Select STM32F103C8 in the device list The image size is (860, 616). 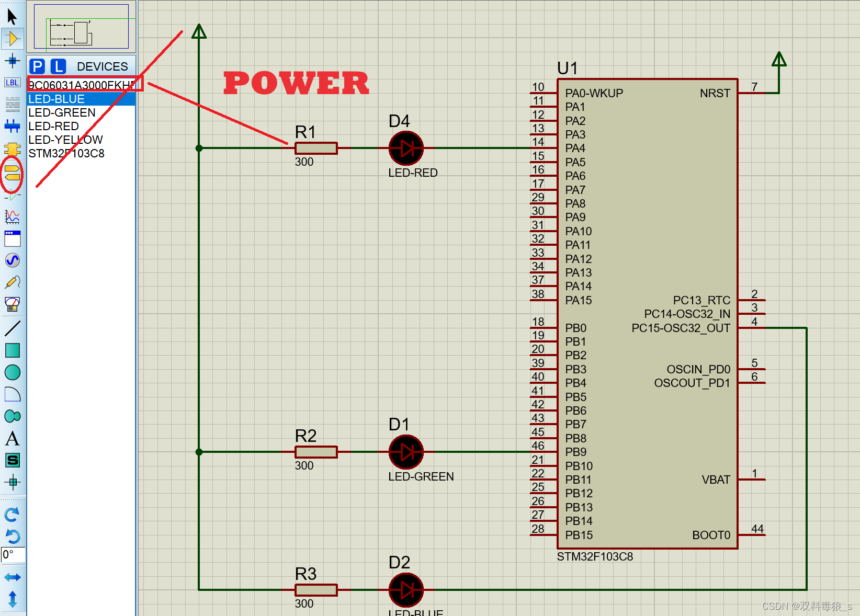coord(81,153)
